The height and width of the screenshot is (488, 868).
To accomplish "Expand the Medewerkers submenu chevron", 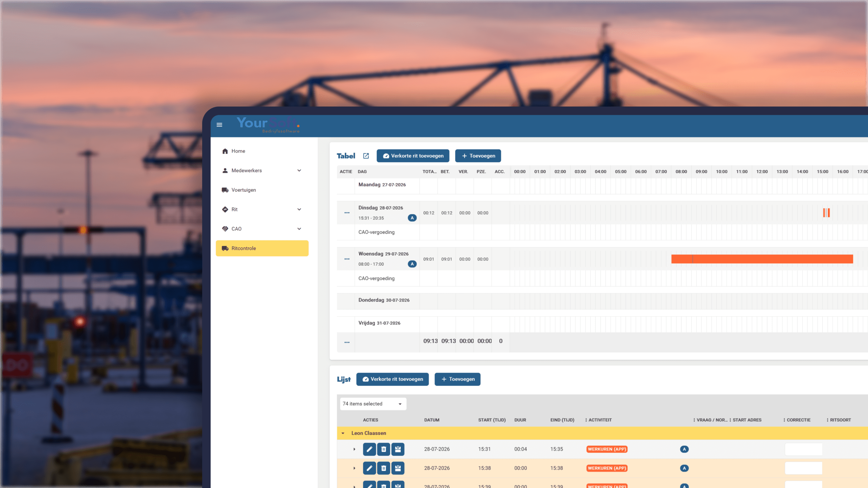I will click(x=299, y=170).
